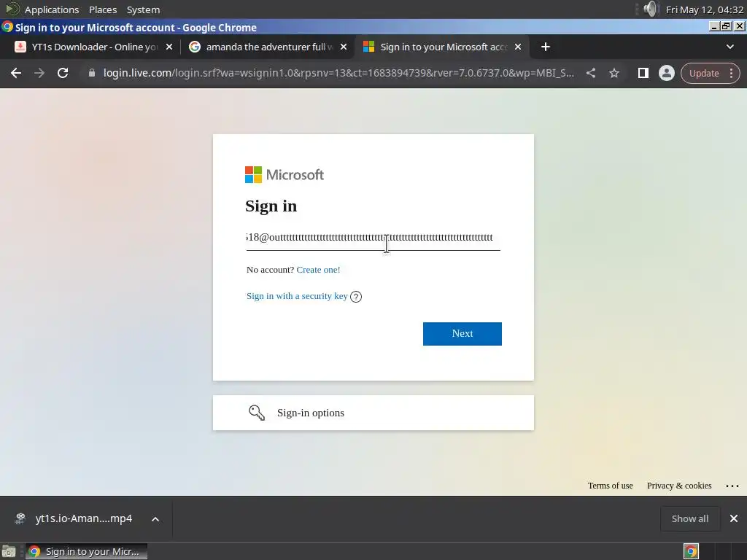747x560 pixels.
Task: Click Sign in with a security key
Action: click(297, 296)
